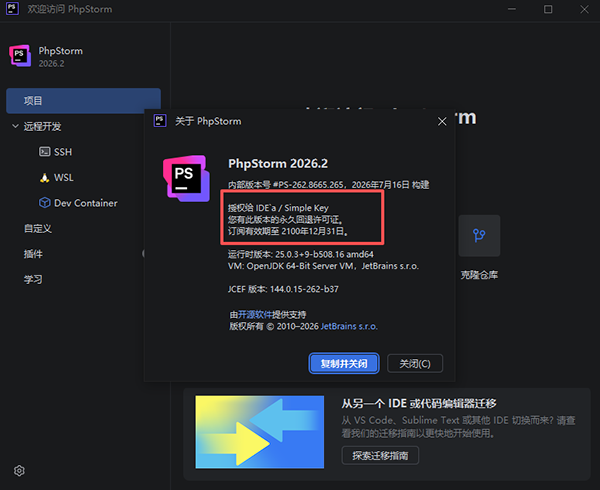Click the VM: OpenJDK 64-Bit Server VM line
The height and width of the screenshot is (490, 600).
click(x=323, y=266)
